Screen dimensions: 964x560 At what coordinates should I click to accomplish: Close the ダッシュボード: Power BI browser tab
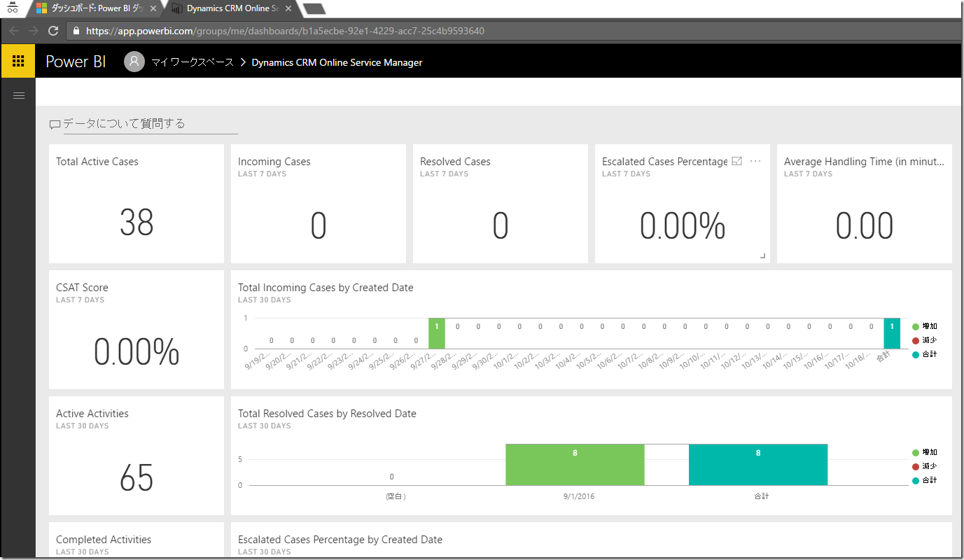(x=153, y=9)
